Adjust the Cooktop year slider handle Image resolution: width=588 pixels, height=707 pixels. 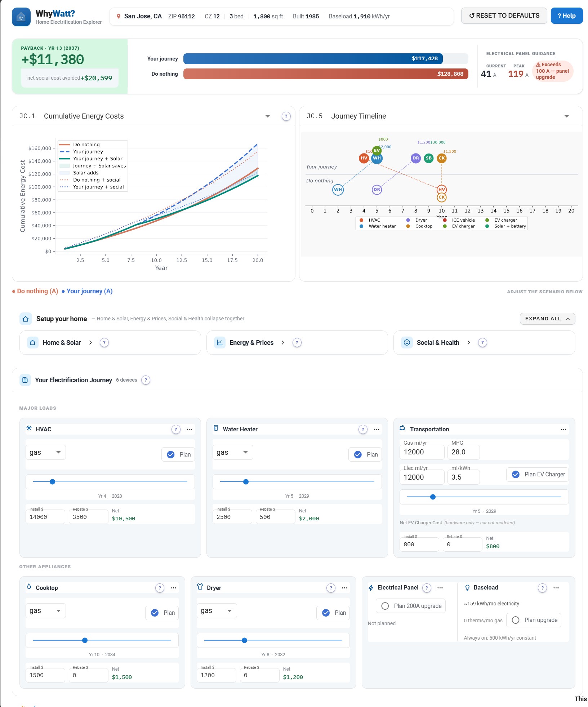pos(85,640)
